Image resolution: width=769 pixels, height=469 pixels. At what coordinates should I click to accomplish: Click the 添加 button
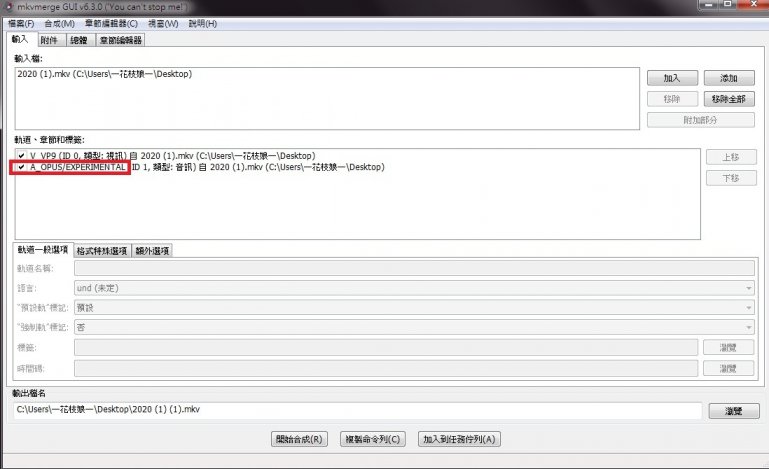(x=728, y=78)
